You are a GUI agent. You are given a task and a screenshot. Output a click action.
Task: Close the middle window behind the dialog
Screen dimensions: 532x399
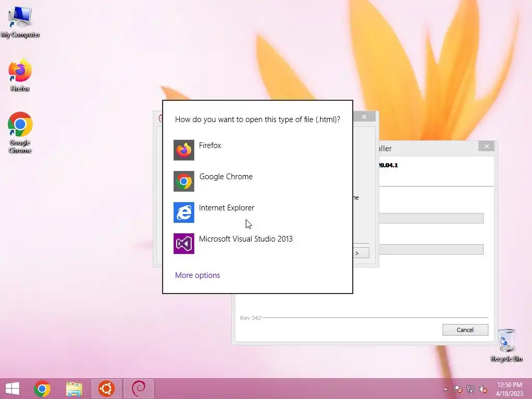[x=364, y=117]
